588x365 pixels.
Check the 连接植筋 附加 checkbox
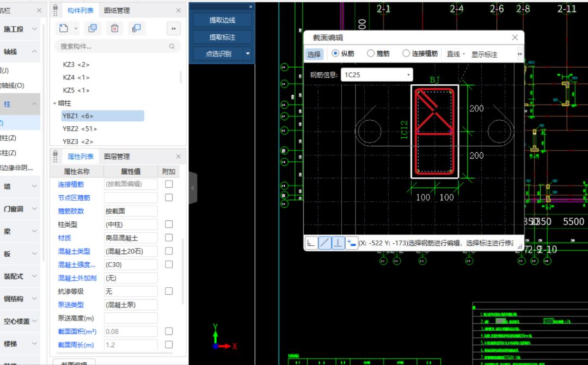click(x=169, y=184)
